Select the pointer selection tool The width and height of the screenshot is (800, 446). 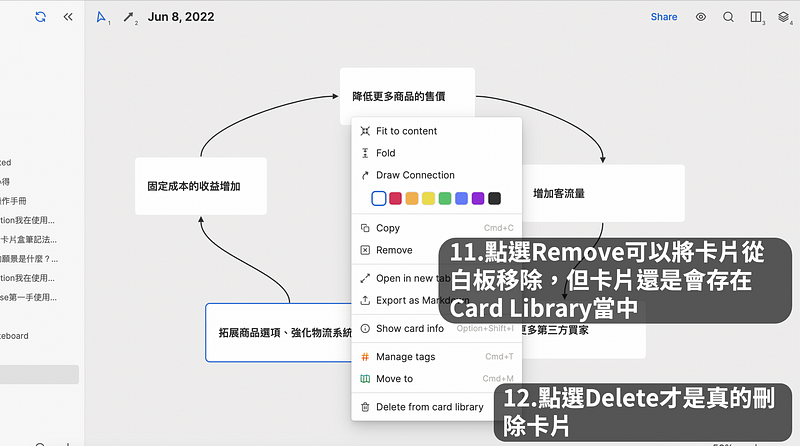102,17
